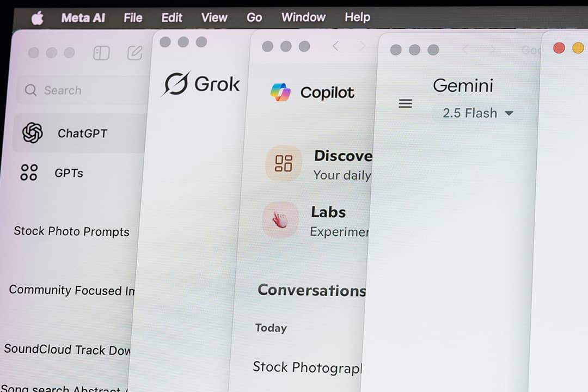Go forward in the Copilot window
The image size is (588, 392).
pos(362,46)
